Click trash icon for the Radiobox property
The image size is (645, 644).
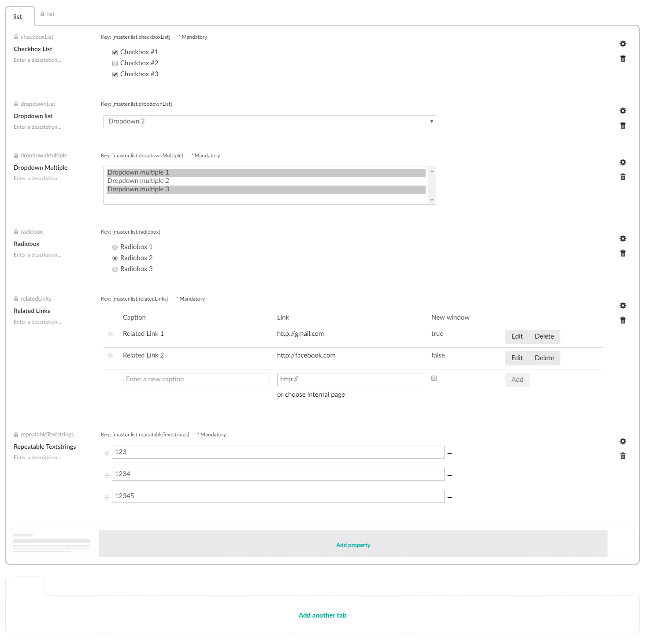coord(623,253)
